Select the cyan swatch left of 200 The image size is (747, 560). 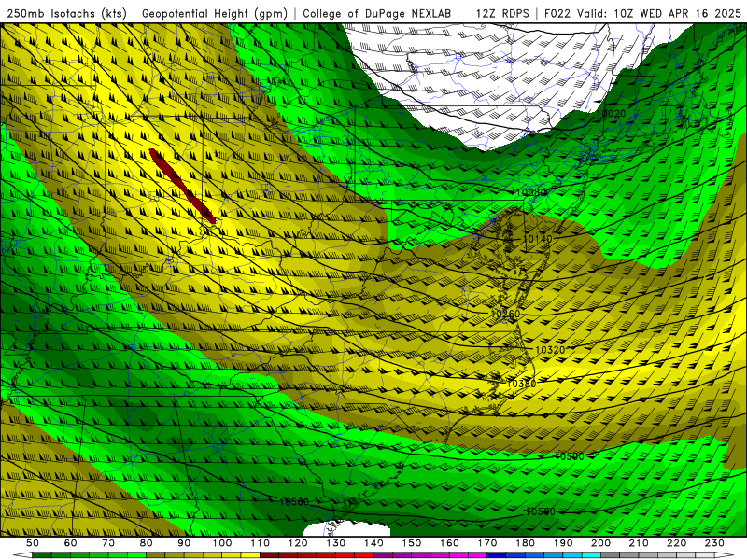591,555
